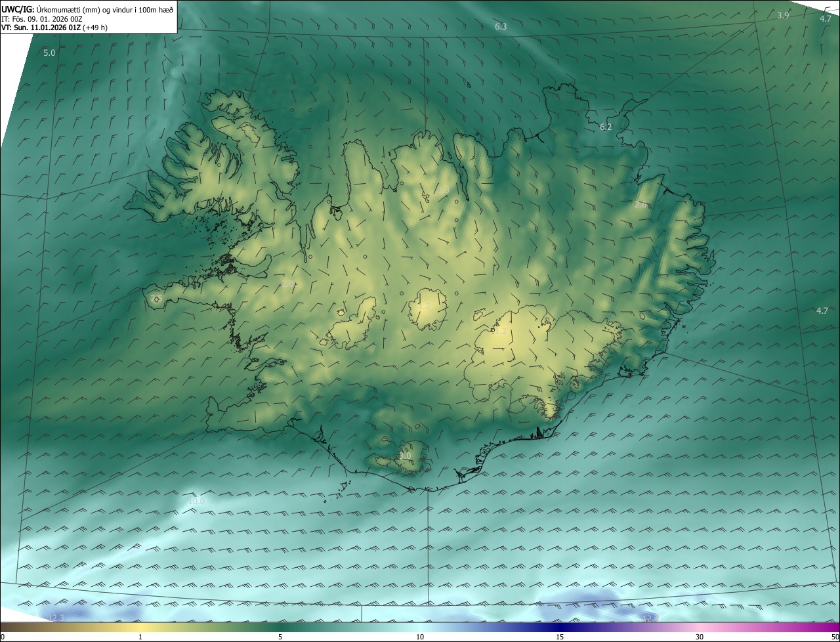The height and width of the screenshot is (642, 840).
Task: Click the '5.0' value label on the map
Action: coord(49,53)
